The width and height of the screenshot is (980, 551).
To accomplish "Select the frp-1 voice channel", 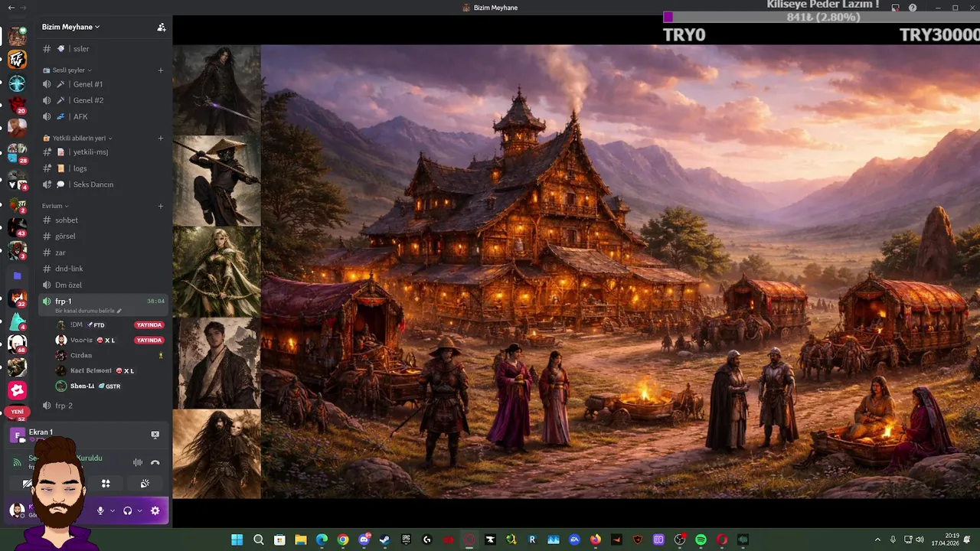I will pos(103,305).
